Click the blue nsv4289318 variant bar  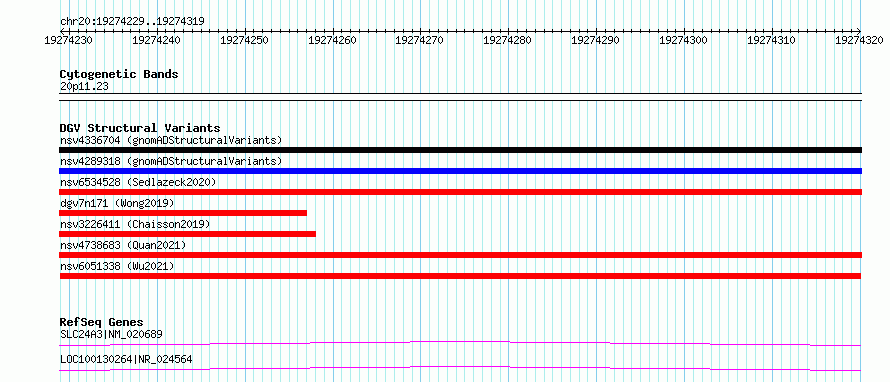(460, 171)
